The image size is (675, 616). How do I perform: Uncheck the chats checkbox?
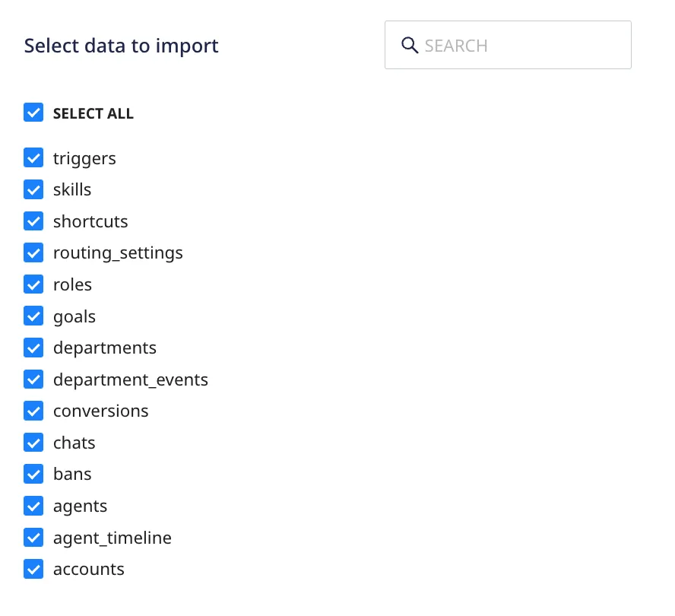(x=33, y=443)
